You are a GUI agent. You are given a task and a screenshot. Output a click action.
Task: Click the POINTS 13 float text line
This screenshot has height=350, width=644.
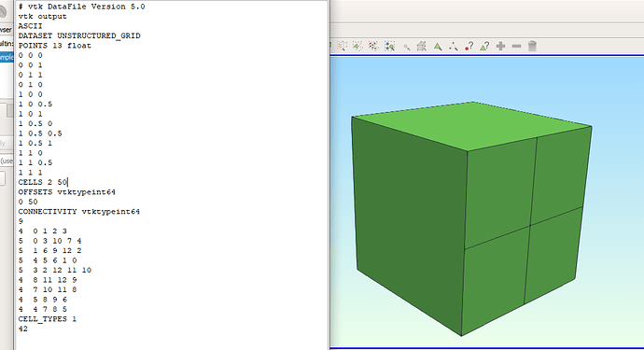click(x=55, y=46)
